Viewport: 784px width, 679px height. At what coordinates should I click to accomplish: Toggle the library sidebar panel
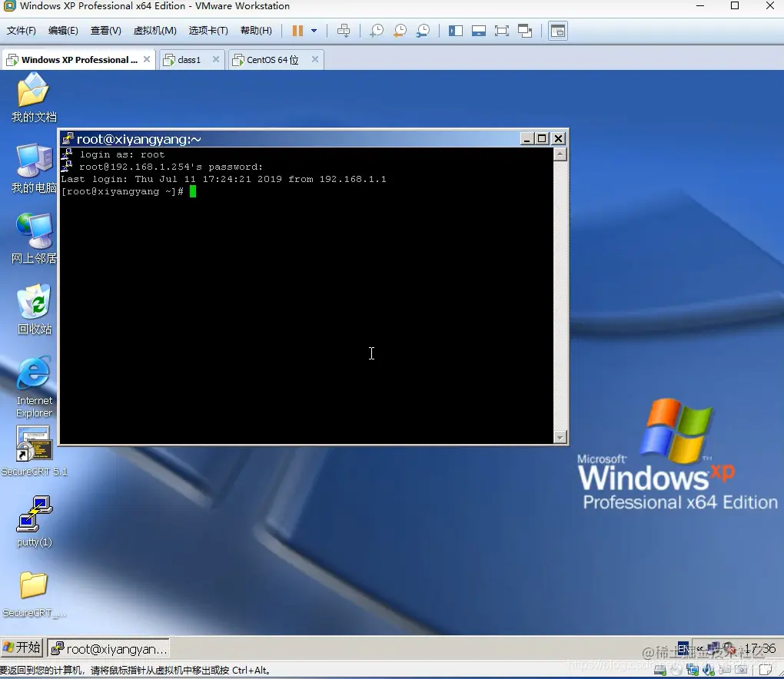(456, 31)
